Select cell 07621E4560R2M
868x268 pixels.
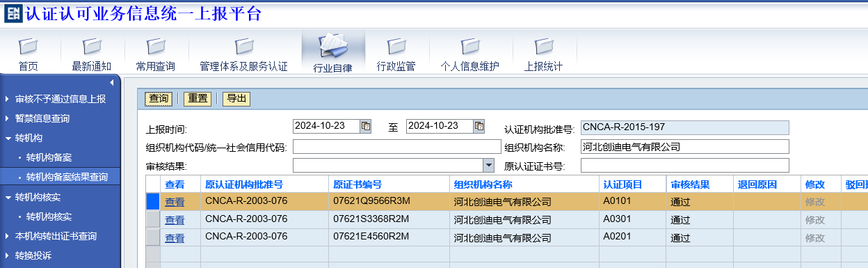389,237
